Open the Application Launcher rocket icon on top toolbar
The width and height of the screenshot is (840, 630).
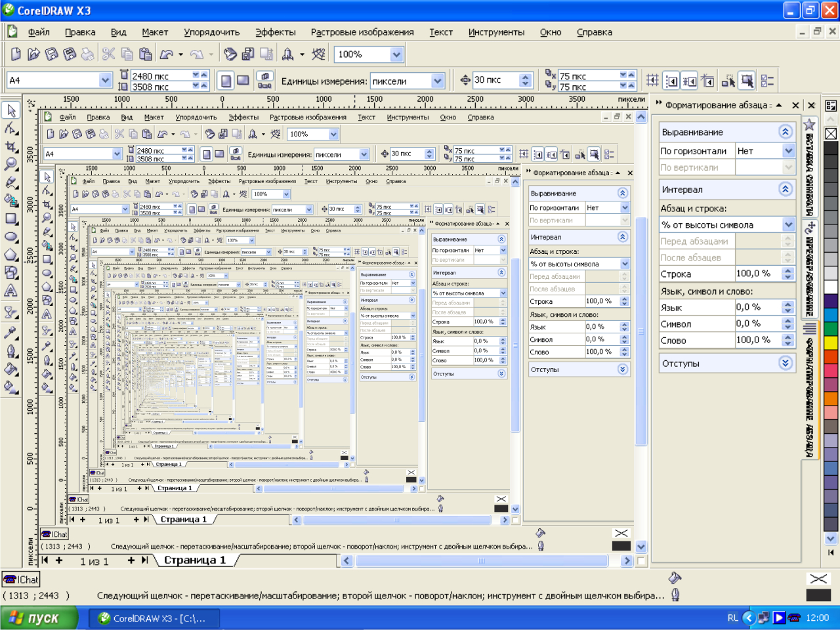[x=287, y=54]
